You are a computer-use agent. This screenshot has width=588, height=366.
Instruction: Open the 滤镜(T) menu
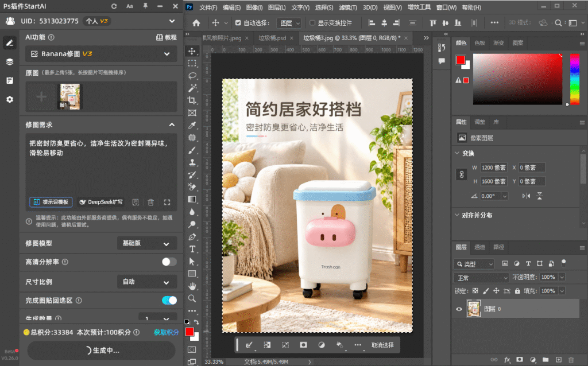point(348,7)
